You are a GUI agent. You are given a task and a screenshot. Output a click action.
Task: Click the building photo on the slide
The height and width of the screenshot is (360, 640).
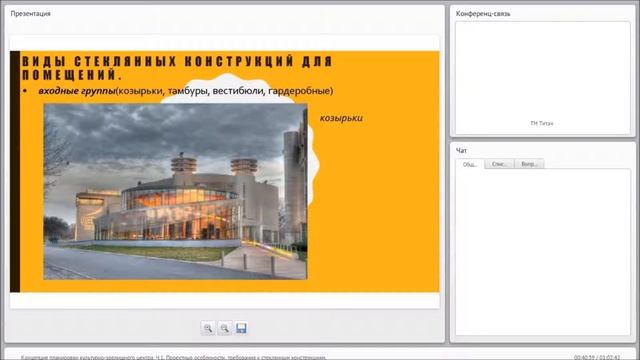pyautogui.click(x=176, y=191)
